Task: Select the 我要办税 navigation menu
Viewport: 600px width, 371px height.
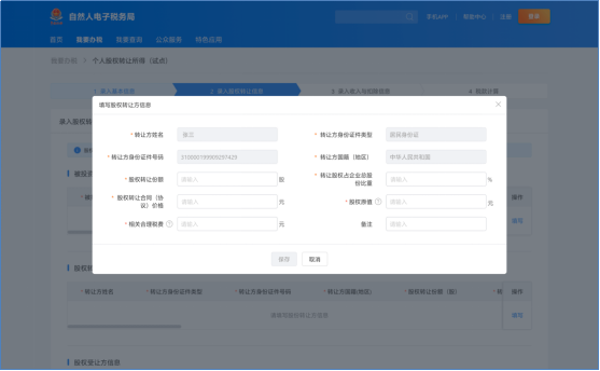Action: click(x=89, y=40)
